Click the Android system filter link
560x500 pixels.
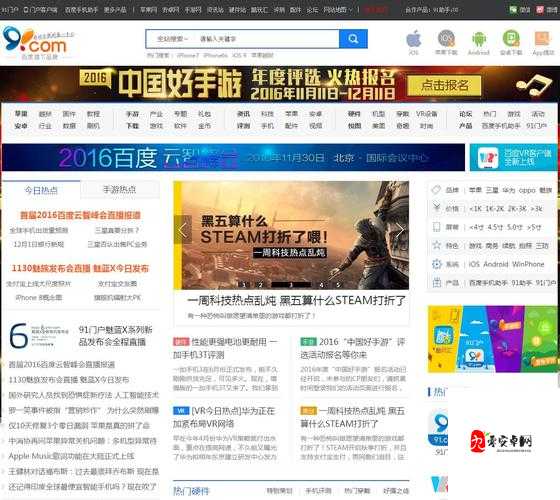point(496,264)
